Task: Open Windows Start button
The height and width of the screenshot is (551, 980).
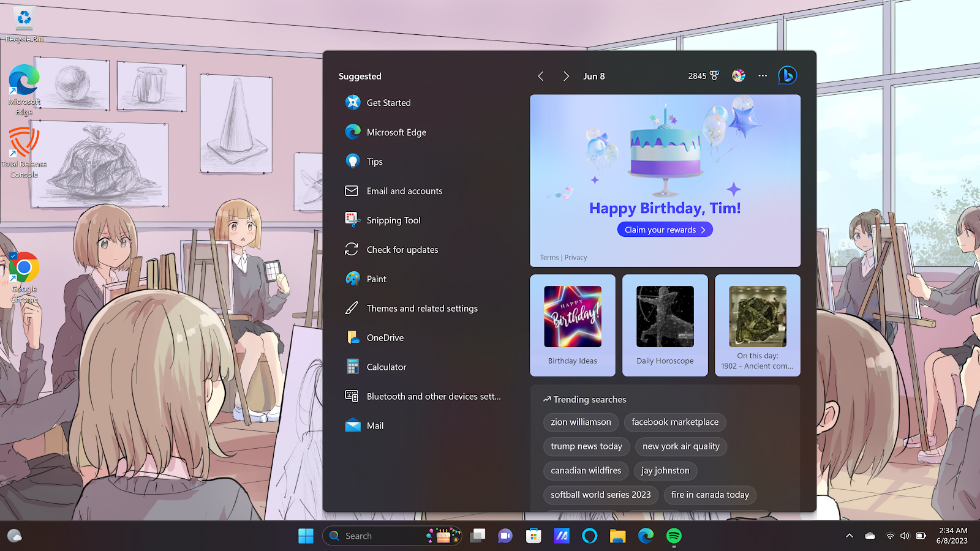Action: tap(306, 536)
